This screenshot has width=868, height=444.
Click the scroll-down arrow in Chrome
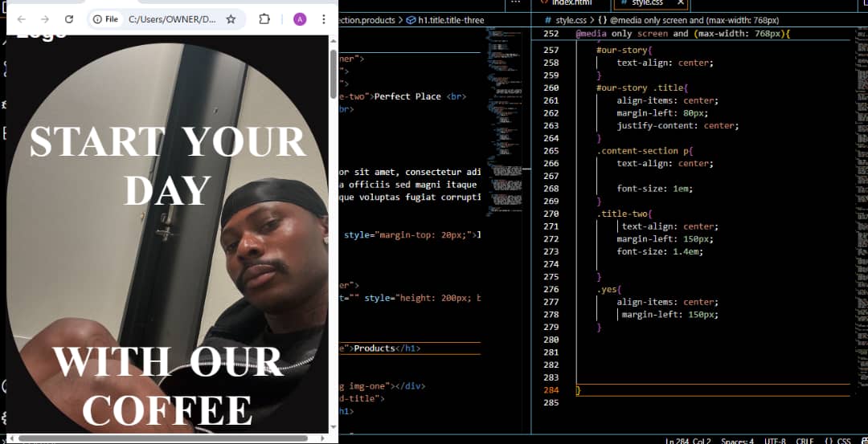(x=333, y=427)
